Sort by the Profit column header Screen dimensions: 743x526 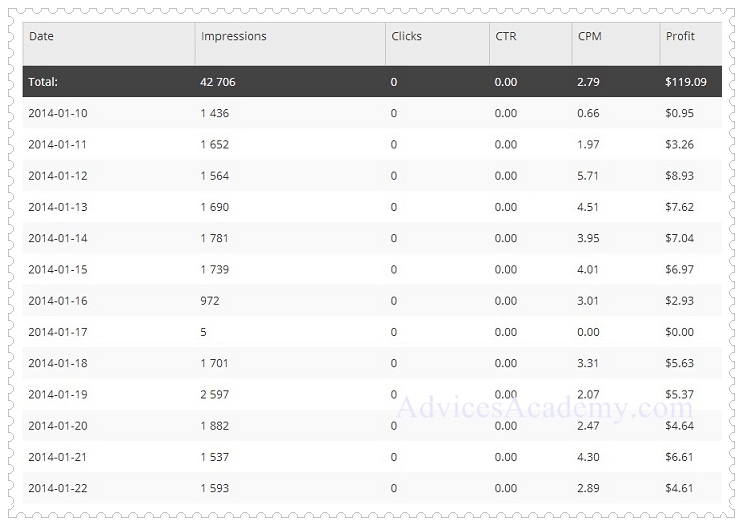click(680, 36)
